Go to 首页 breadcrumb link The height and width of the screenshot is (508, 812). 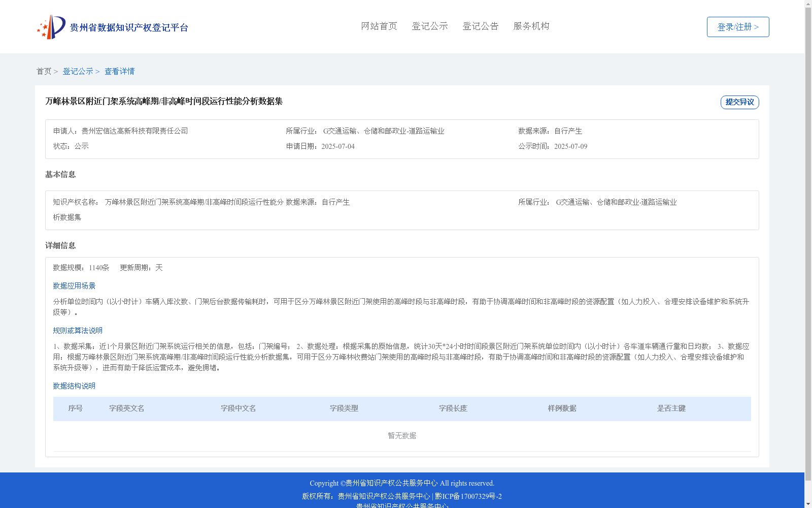(44, 72)
